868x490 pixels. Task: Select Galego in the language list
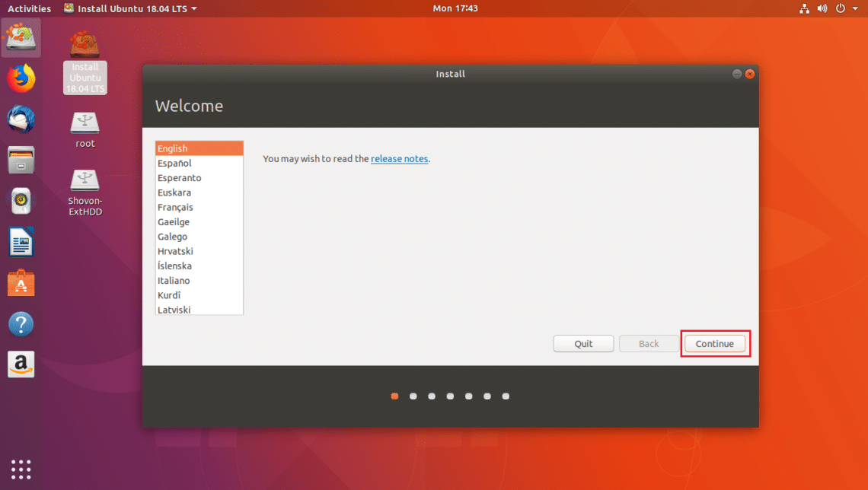(x=199, y=236)
